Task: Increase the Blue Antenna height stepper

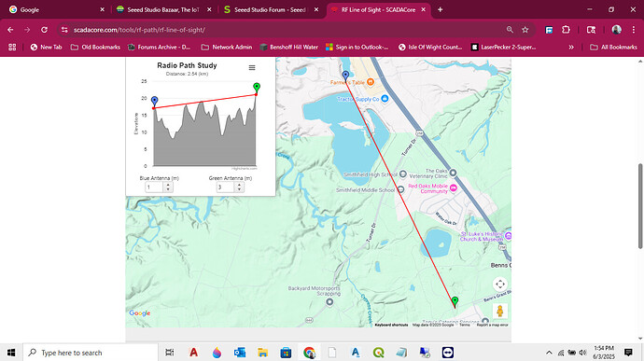Action: pyautogui.click(x=168, y=185)
